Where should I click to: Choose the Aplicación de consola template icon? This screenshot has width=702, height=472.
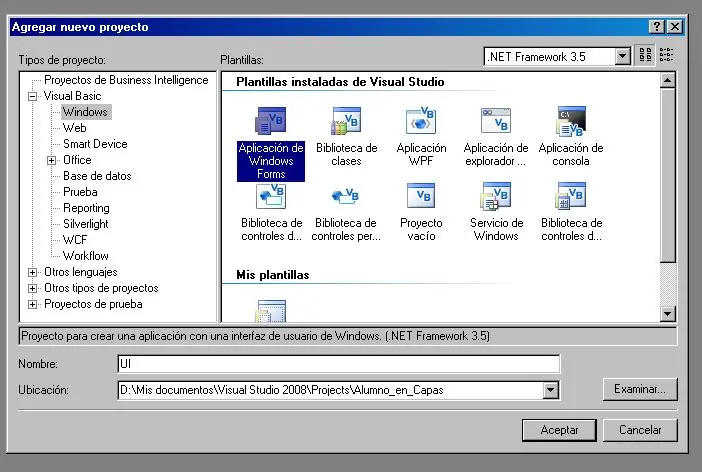coord(571,121)
